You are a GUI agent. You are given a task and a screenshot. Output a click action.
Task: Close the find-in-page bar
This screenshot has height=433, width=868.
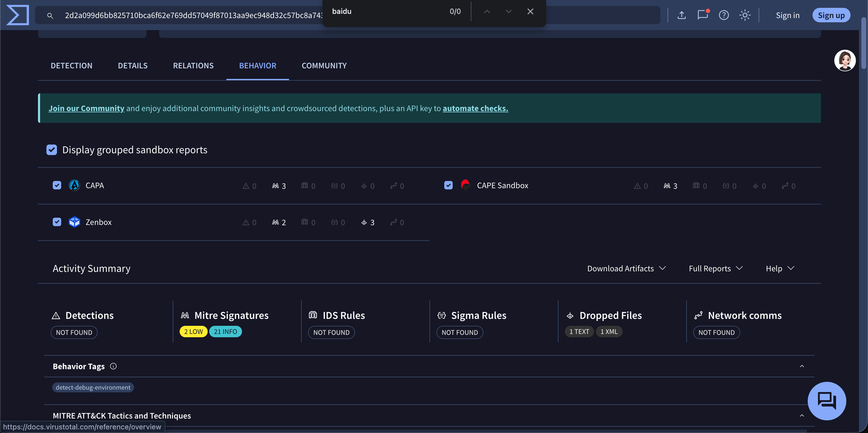click(x=530, y=11)
